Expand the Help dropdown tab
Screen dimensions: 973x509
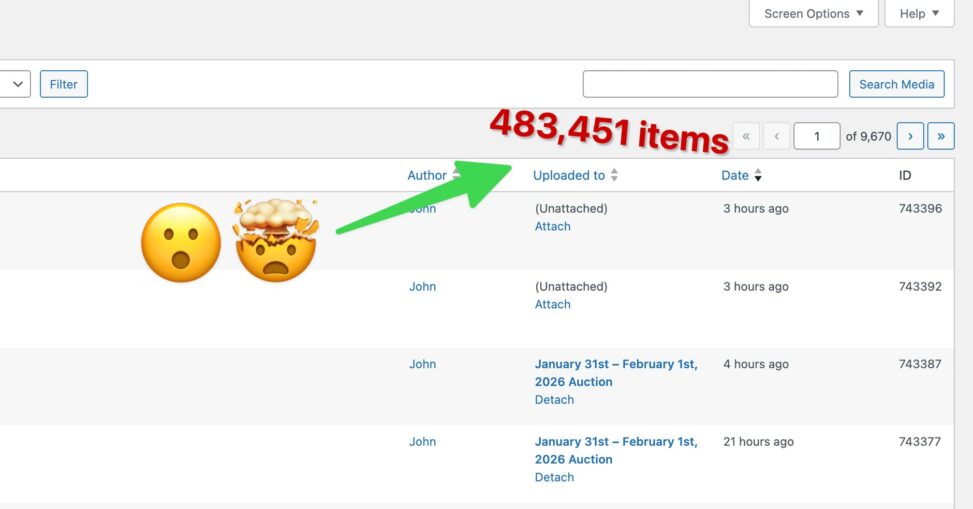(919, 14)
